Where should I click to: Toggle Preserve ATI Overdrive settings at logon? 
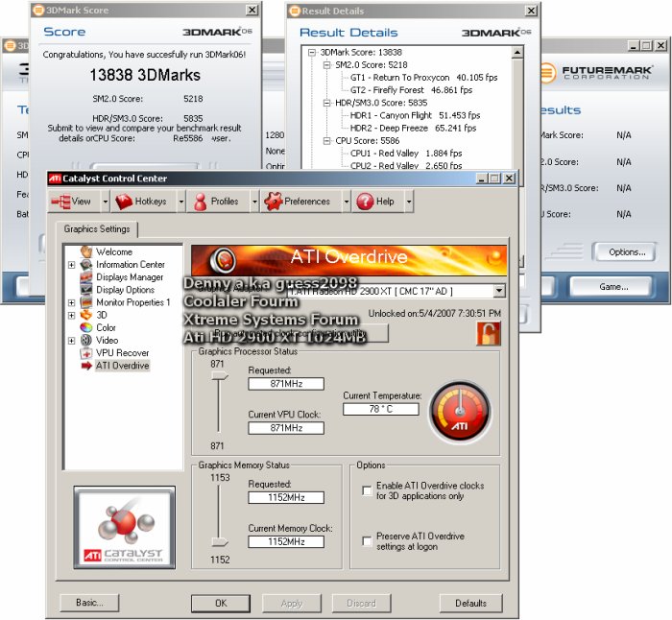click(367, 541)
